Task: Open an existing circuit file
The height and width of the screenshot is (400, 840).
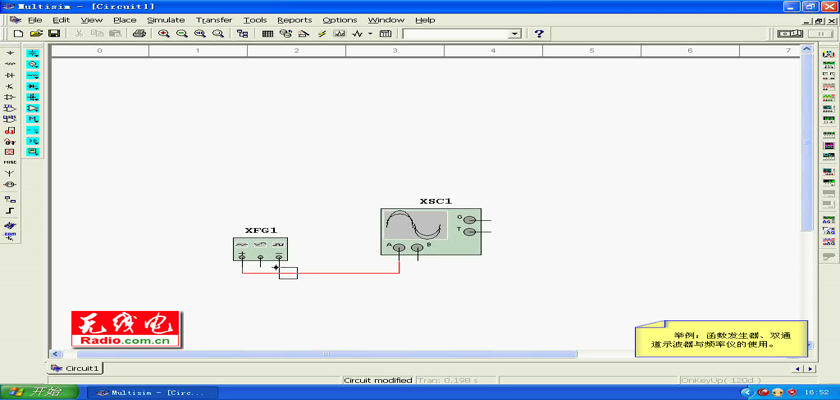Action: [x=36, y=34]
